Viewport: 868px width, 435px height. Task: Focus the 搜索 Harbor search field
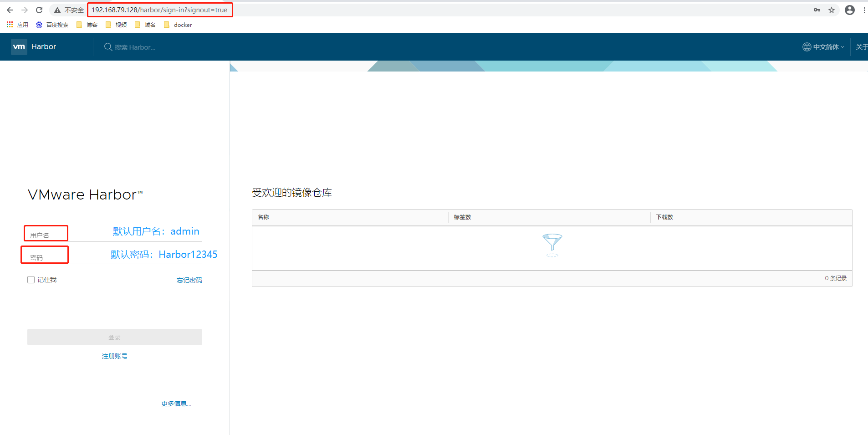click(x=135, y=47)
